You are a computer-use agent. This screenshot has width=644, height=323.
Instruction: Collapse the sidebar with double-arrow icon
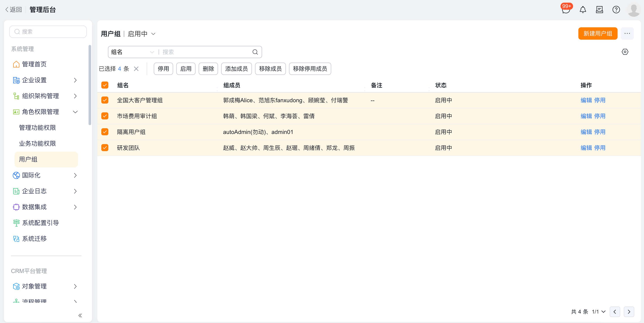coord(80,315)
